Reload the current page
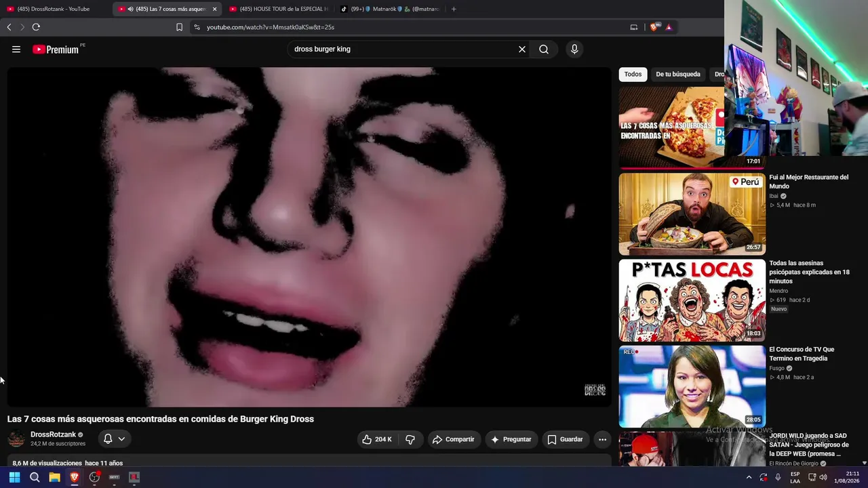This screenshot has height=488, width=868. coord(36,27)
